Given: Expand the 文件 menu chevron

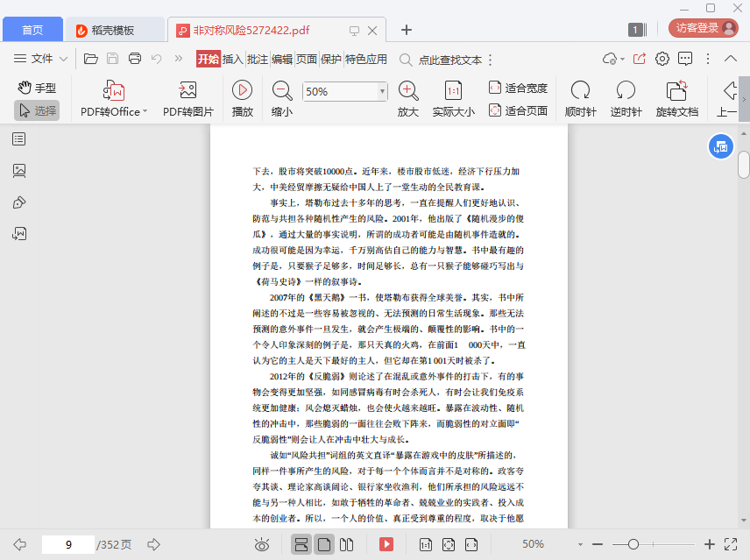Looking at the screenshot, I should pos(64,59).
